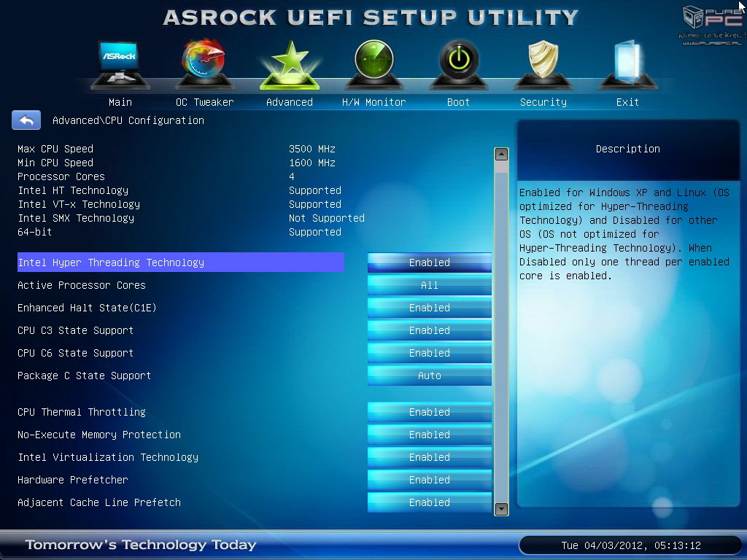Open CPU C6 State Support selector
747x560 pixels.
429,353
